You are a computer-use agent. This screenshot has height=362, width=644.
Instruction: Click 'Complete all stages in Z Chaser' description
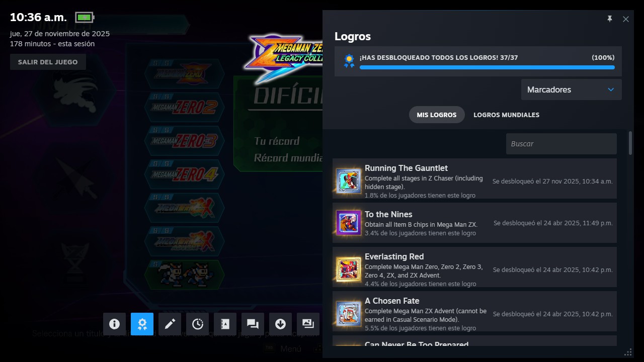(424, 183)
